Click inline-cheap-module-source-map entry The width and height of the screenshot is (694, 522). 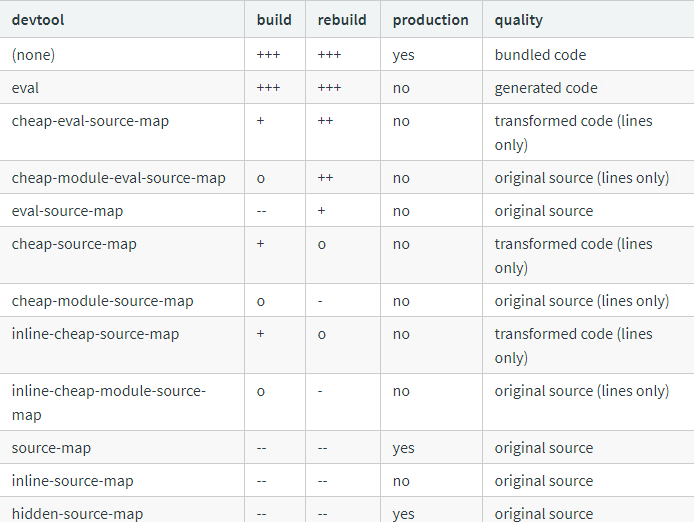click(x=109, y=402)
